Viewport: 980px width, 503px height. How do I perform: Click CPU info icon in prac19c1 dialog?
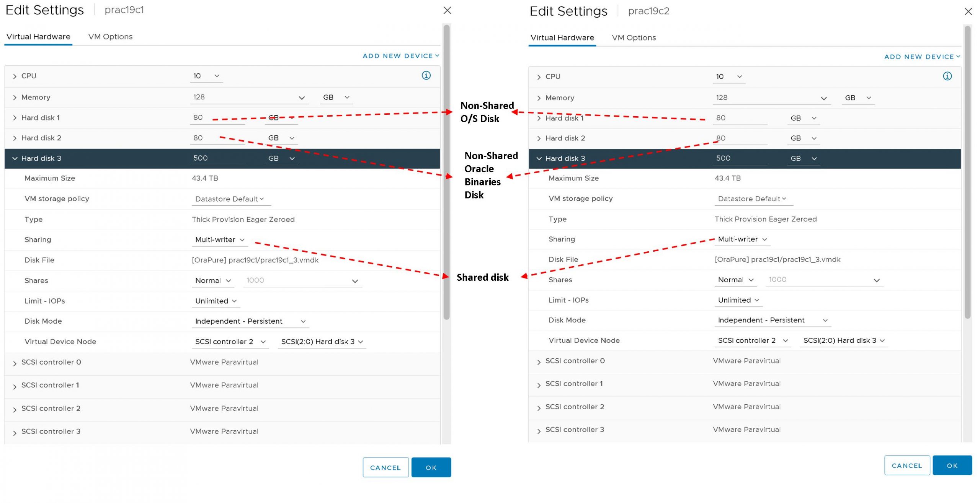coord(426,75)
